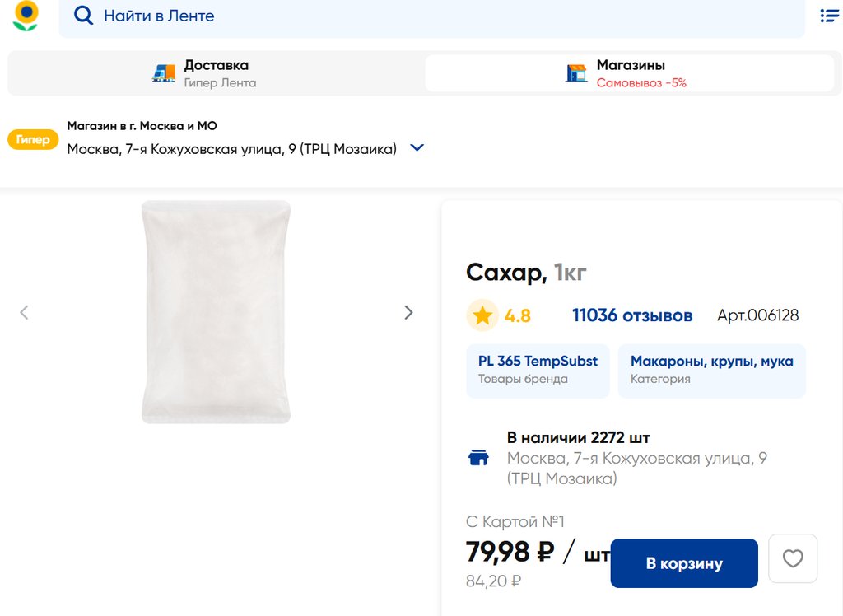843x616 pixels.
Task: Click the sugar product image
Action: click(x=216, y=312)
